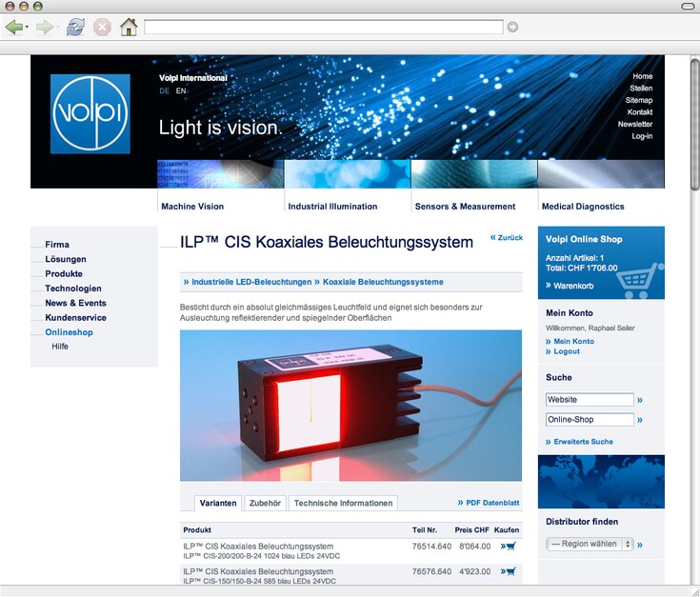
Task: Add part 76576.640 to cart
Action: 509,571
